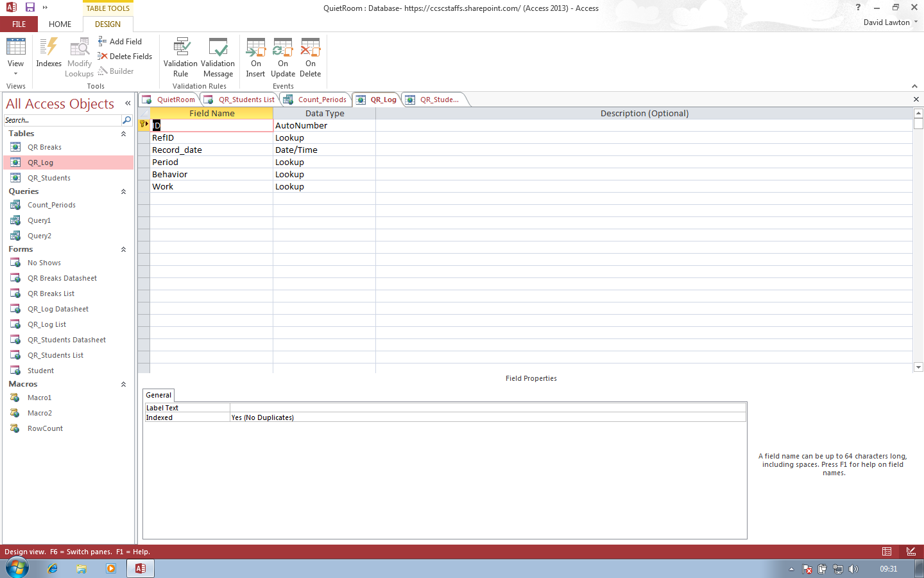924x578 pixels.
Task: Open the QR_Students table in the navigation pane
Action: 49,178
